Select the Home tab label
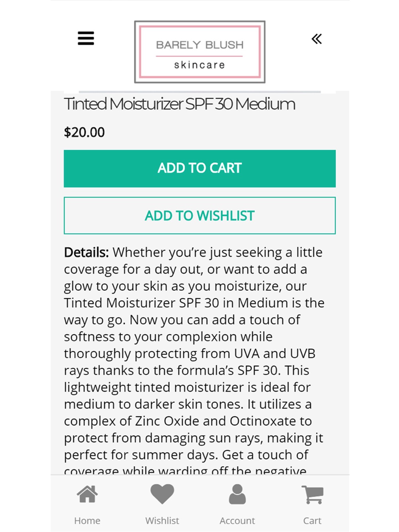This screenshot has width=399, height=532. coord(87,520)
